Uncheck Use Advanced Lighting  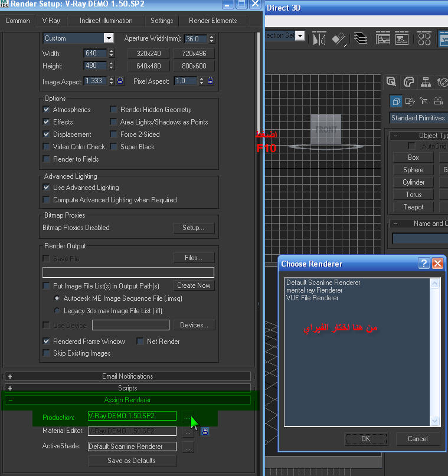[x=47, y=188]
